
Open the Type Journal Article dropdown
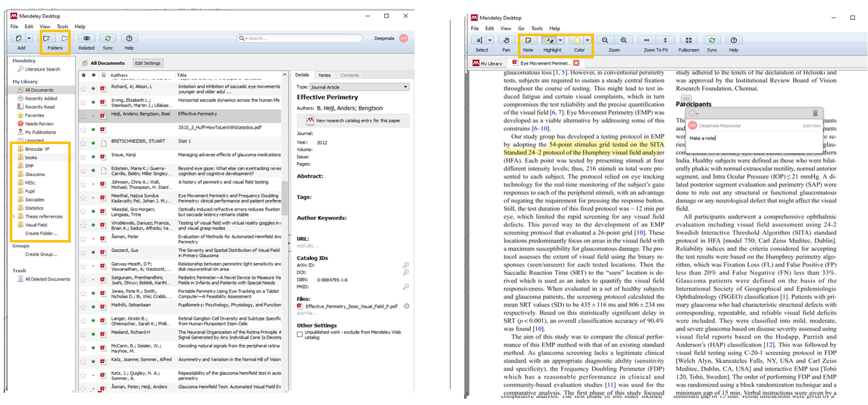pyautogui.click(x=359, y=87)
